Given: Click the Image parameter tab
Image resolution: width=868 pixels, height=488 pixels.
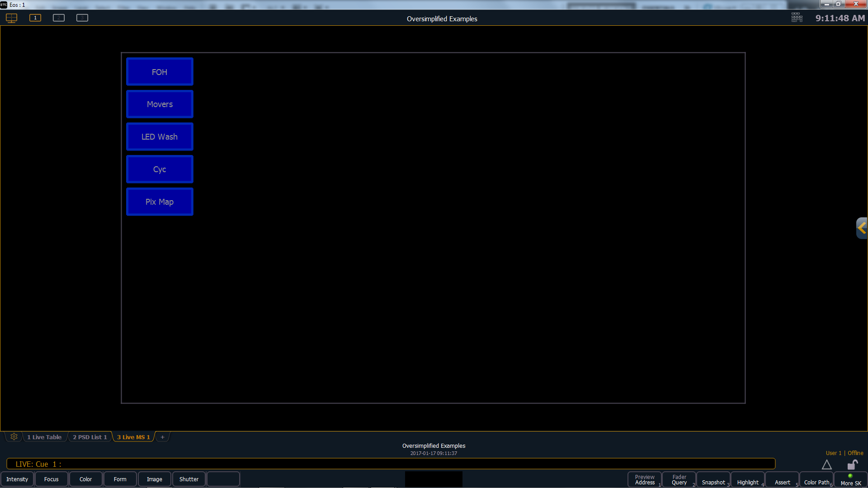Looking at the screenshot, I should point(154,479).
